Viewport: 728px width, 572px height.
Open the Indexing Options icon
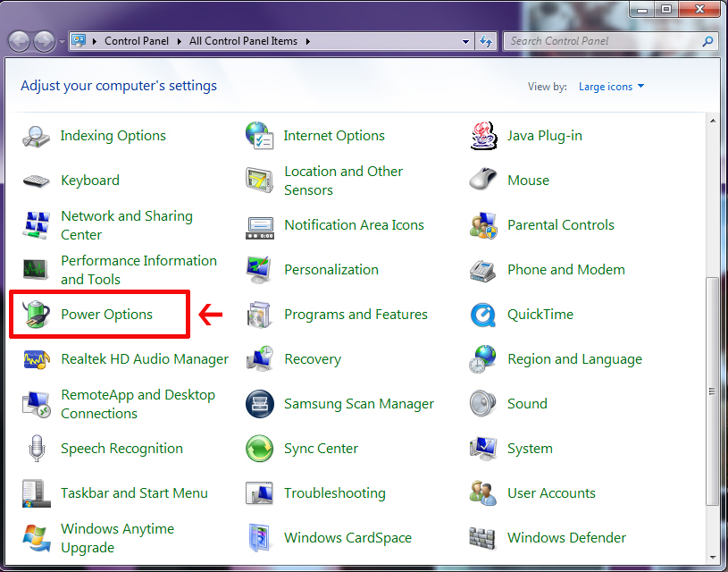point(37,136)
